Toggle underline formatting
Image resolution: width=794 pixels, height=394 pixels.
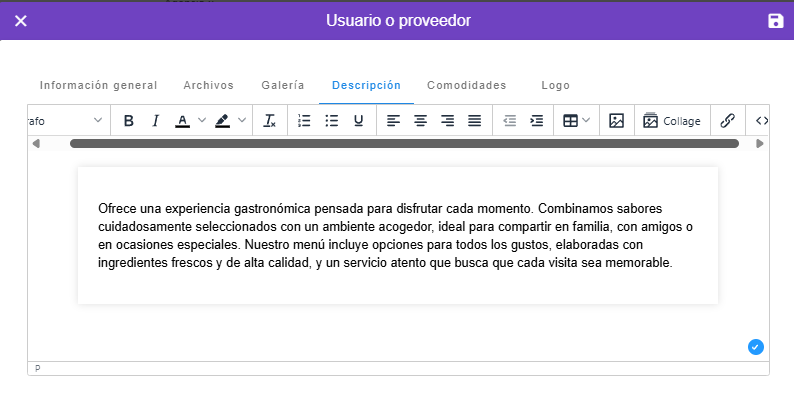pyautogui.click(x=359, y=121)
